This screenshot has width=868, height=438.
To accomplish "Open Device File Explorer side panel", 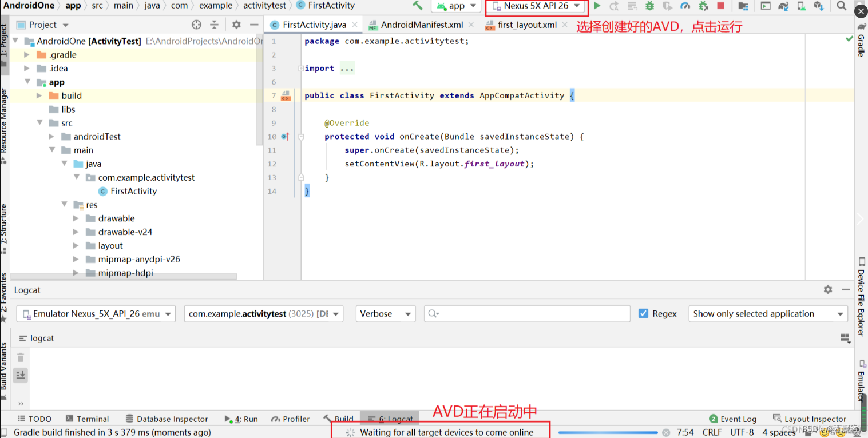I will (861, 296).
